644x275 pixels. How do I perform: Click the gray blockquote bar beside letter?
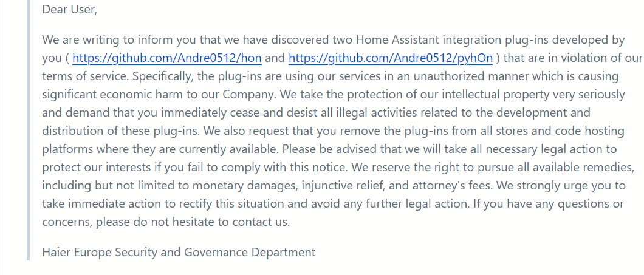[29, 130]
